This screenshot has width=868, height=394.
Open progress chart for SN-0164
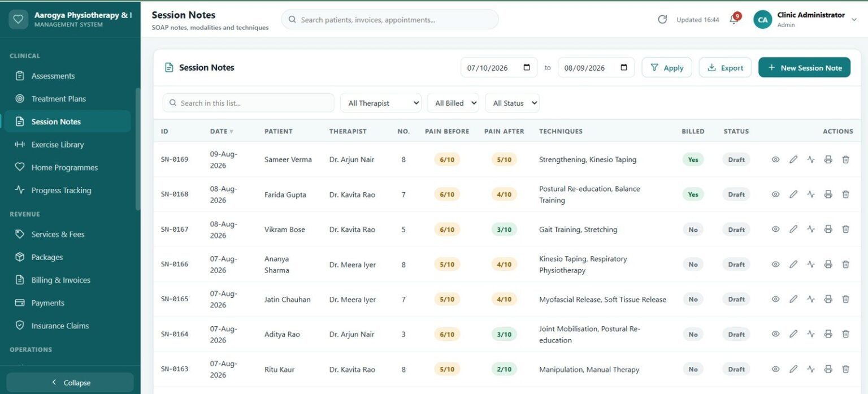[x=811, y=335]
